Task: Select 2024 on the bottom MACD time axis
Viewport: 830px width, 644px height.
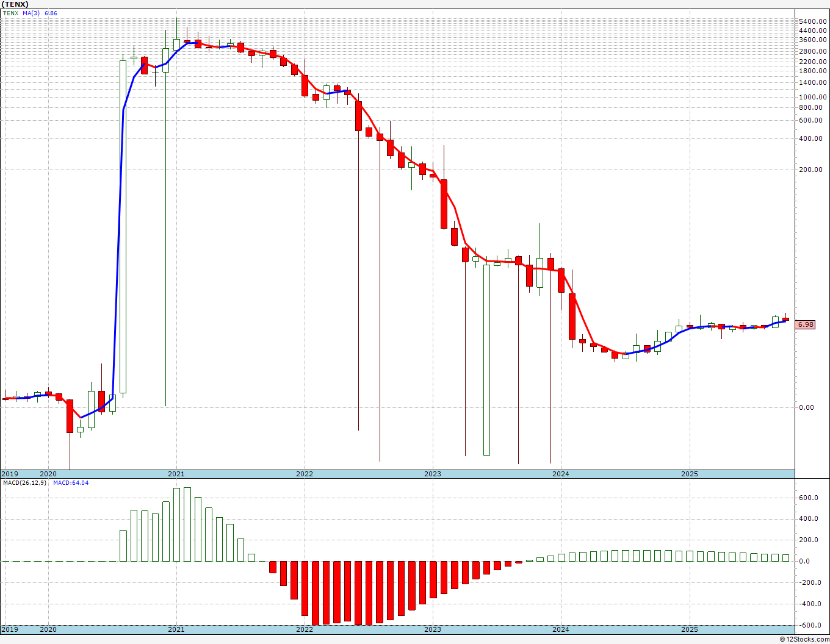Action: (561, 629)
